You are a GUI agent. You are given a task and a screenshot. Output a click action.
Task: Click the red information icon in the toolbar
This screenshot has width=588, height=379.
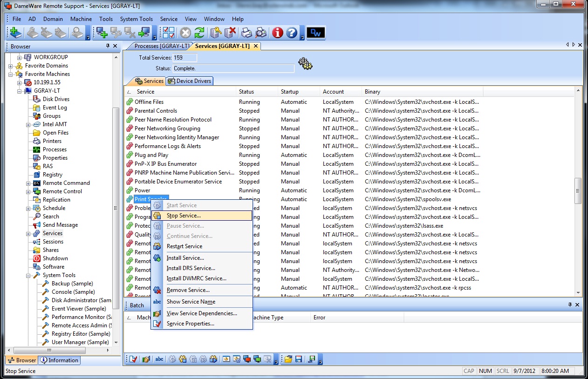point(278,33)
